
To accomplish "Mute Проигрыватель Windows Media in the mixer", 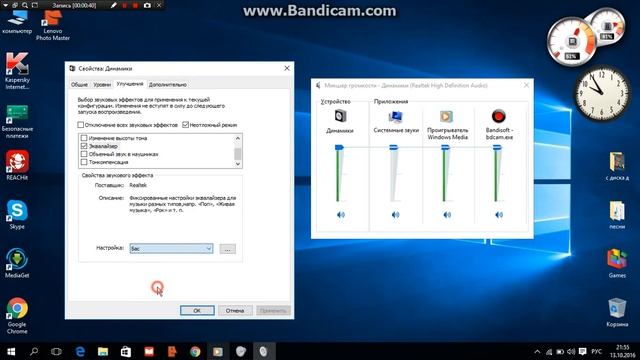I will 447,215.
